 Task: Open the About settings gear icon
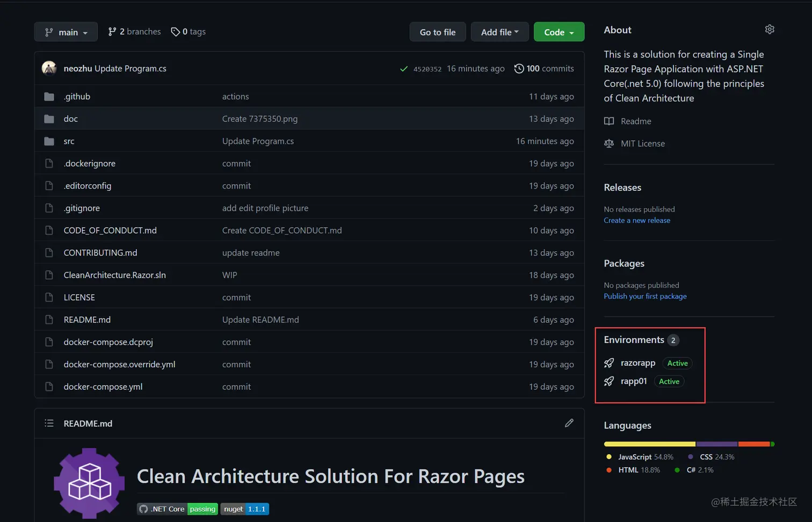[x=770, y=30]
